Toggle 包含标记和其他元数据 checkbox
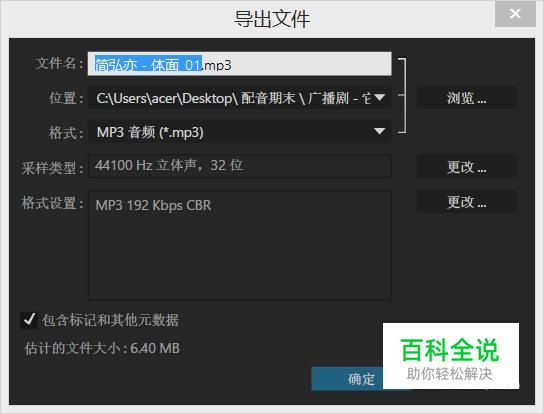Image resolution: width=544 pixels, height=414 pixels. click(x=29, y=320)
